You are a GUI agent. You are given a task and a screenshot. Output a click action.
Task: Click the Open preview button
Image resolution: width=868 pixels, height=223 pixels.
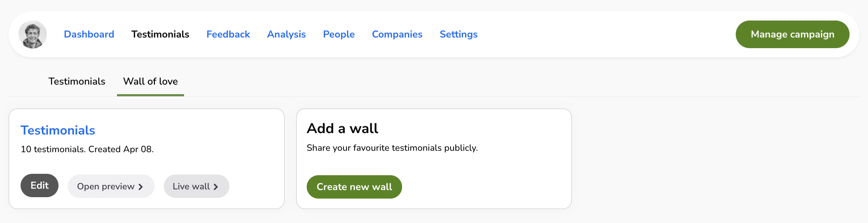point(111,186)
